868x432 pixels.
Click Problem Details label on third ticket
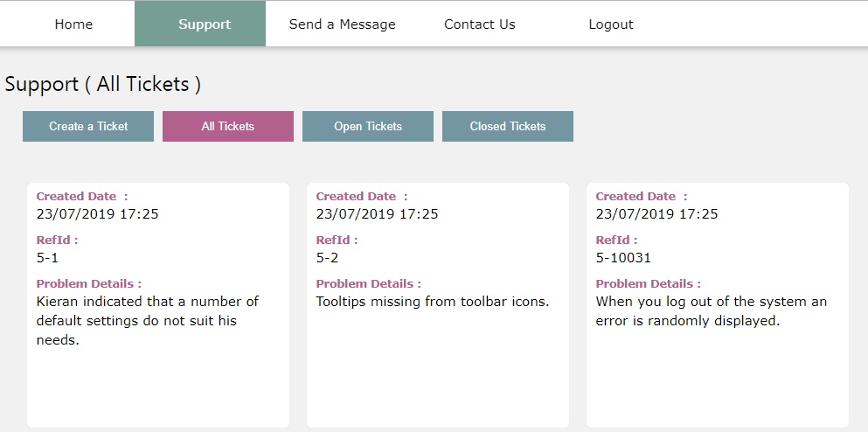[648, 283]
